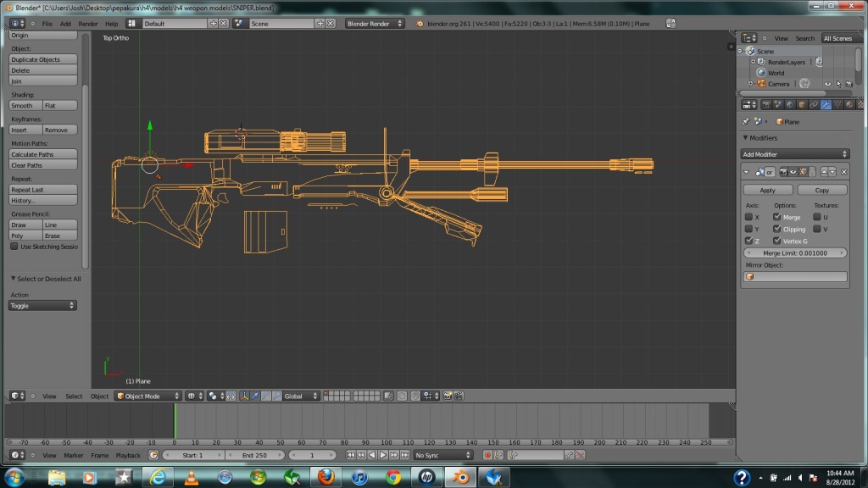Select the translate manipulator arrow icon
The image size is (868, 488).
click(x=254, y=396)
